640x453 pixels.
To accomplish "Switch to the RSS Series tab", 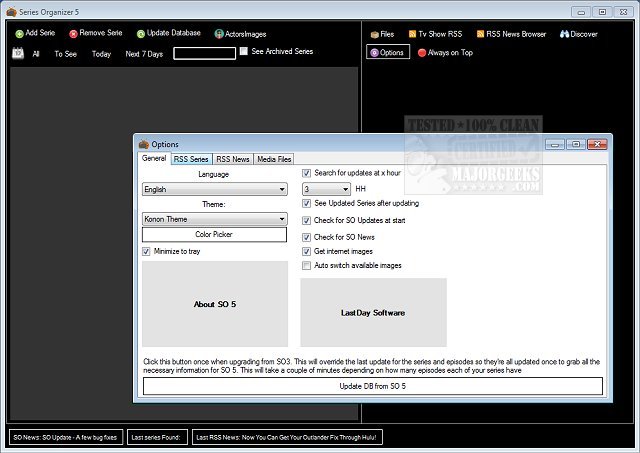I will coord(191,159).
